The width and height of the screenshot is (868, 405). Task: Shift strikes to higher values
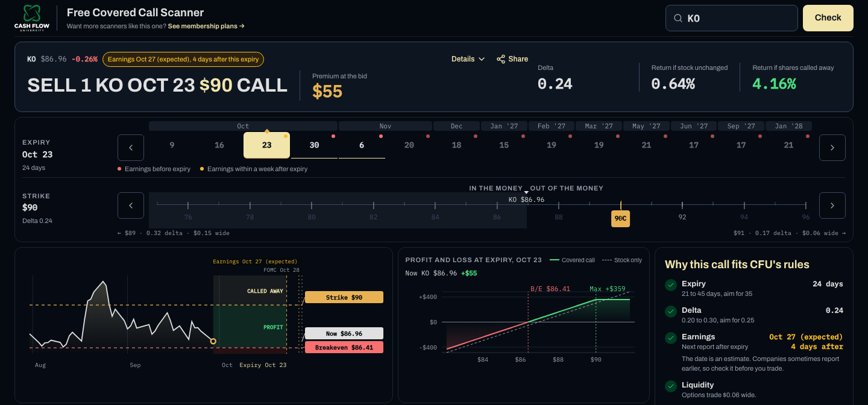coord(832,206)
